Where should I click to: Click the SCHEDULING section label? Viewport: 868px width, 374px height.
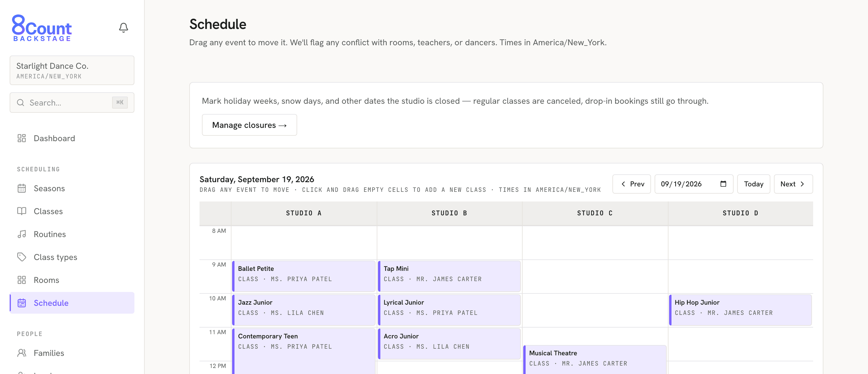38,169
